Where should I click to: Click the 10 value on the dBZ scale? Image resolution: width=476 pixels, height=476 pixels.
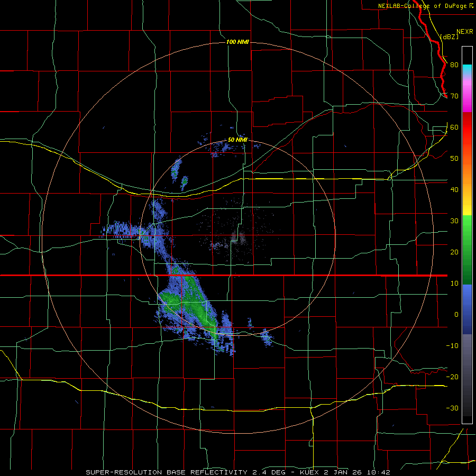point(454,283)
